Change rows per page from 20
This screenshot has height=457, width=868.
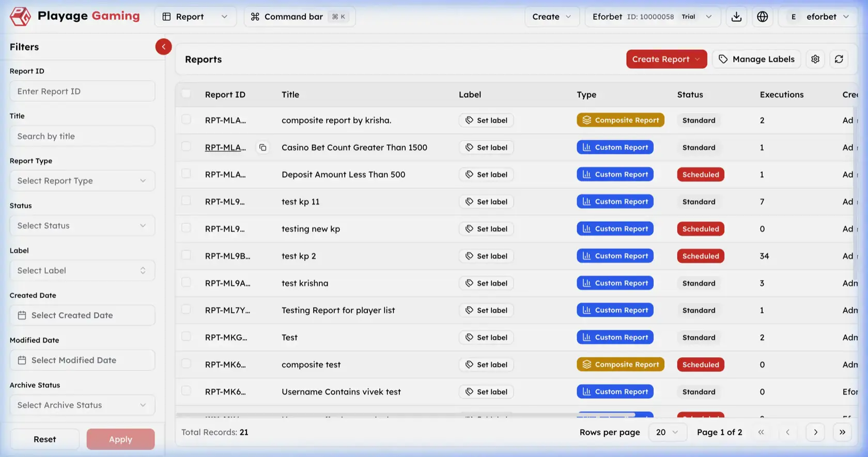667,432
